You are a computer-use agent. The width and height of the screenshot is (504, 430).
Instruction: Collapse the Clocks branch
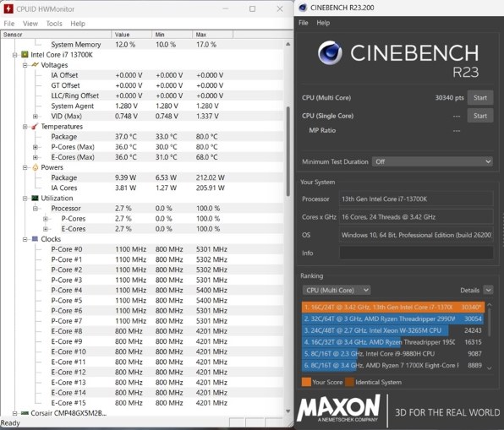coord(25,239)
